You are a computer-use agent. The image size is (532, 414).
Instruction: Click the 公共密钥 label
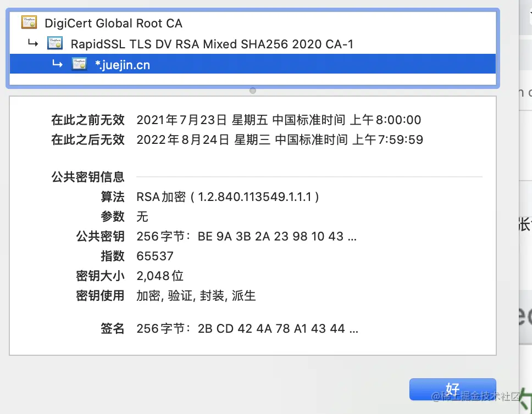(x=101, y=236)
